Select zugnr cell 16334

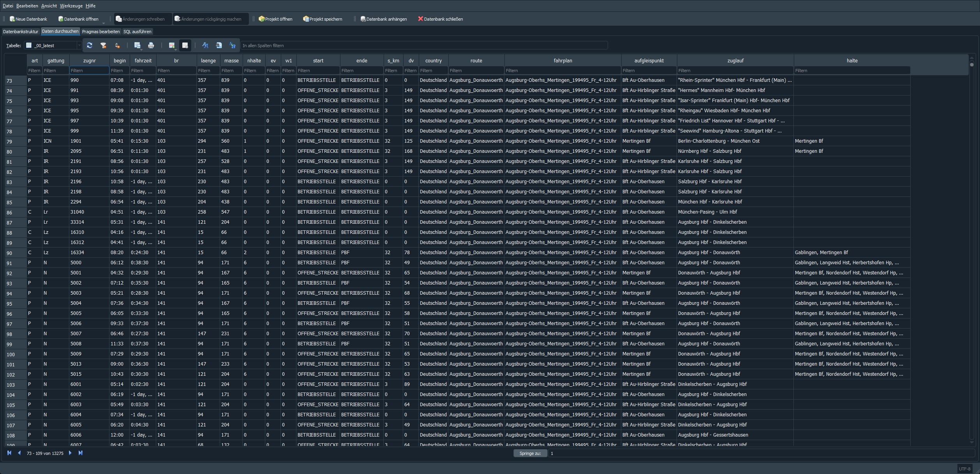point(90,253)
